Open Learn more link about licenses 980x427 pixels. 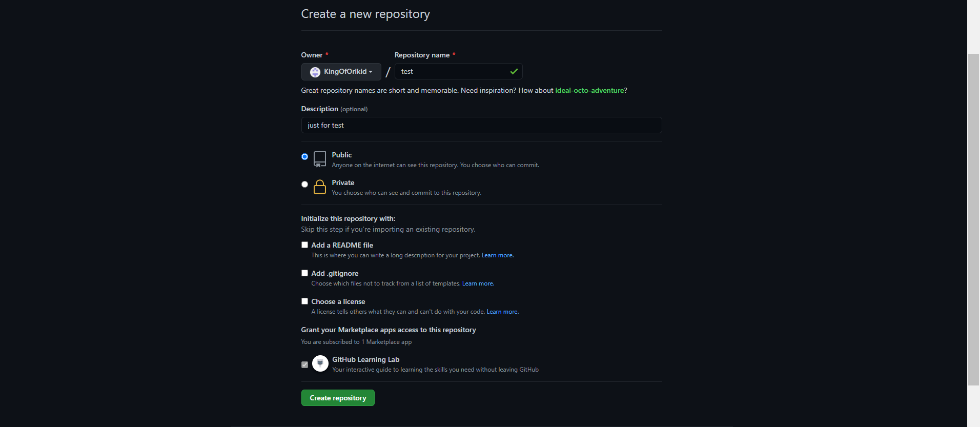[502, 312]
